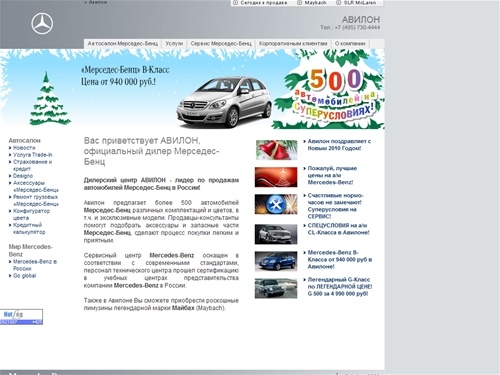Open the Сегодня в продаже top link
Image resolution: width=500 pixels, height=375 pixels.
tap(260, 3)
